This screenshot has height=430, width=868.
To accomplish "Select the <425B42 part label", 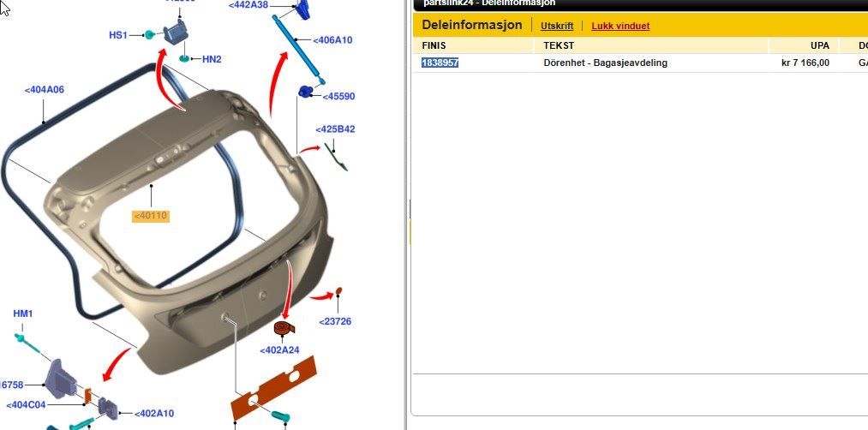I will (335, 129).
